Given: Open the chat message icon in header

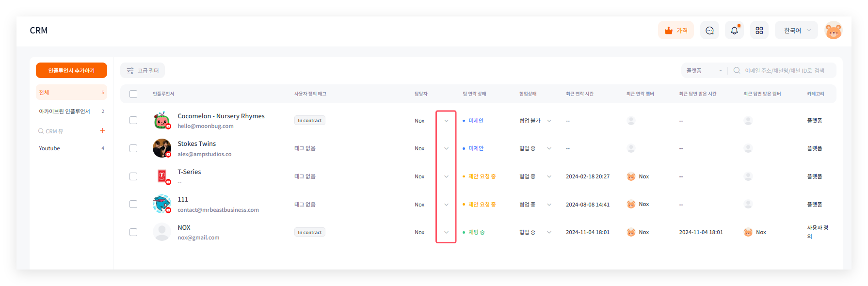Looking at the screenshot, I should pyautogui.click(x=709, y=31).
